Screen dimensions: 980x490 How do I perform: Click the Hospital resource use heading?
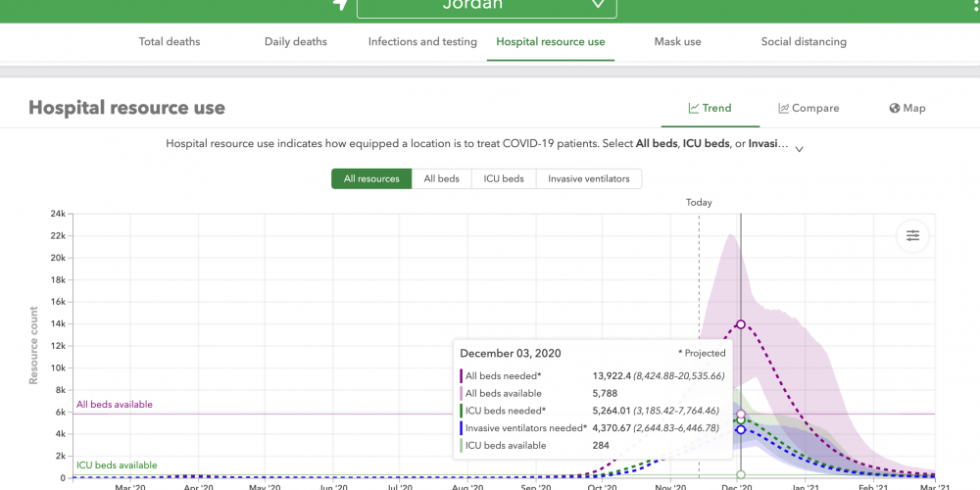tap(126, 108)
